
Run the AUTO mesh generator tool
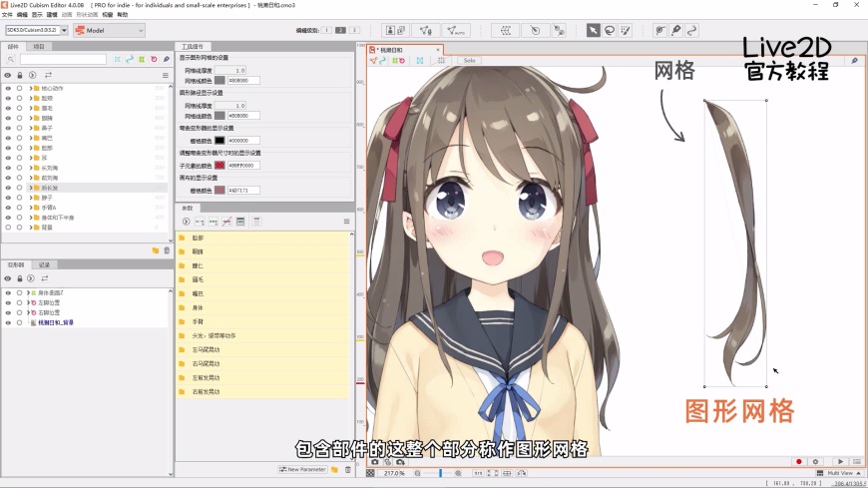(x=456, y=31)
